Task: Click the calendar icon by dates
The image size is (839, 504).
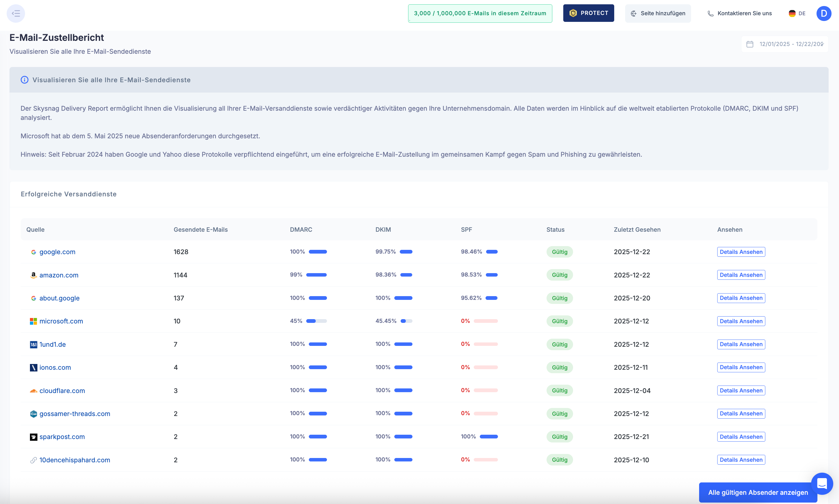Action: [x=749, y=44]
